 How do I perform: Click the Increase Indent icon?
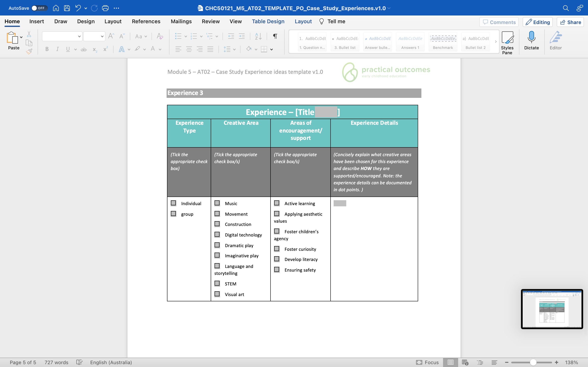(242, 36)
